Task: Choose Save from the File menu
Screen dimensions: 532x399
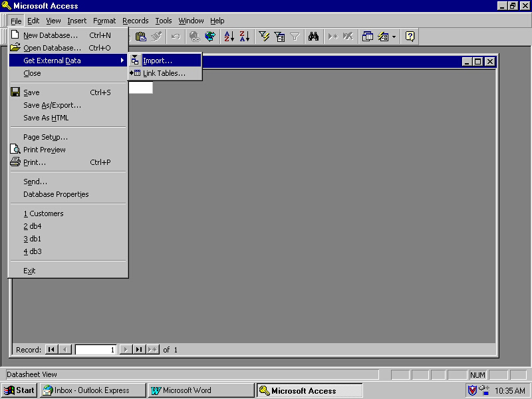Action: 68,92
